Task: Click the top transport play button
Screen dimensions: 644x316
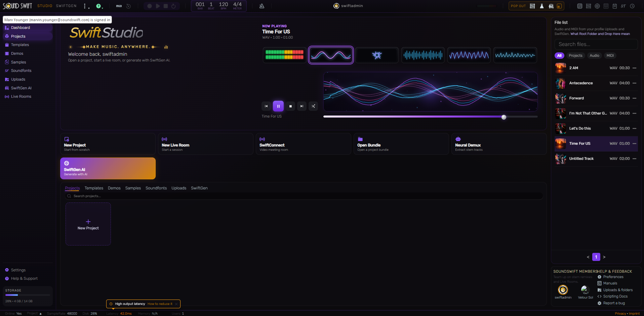Action: (158, 6)
